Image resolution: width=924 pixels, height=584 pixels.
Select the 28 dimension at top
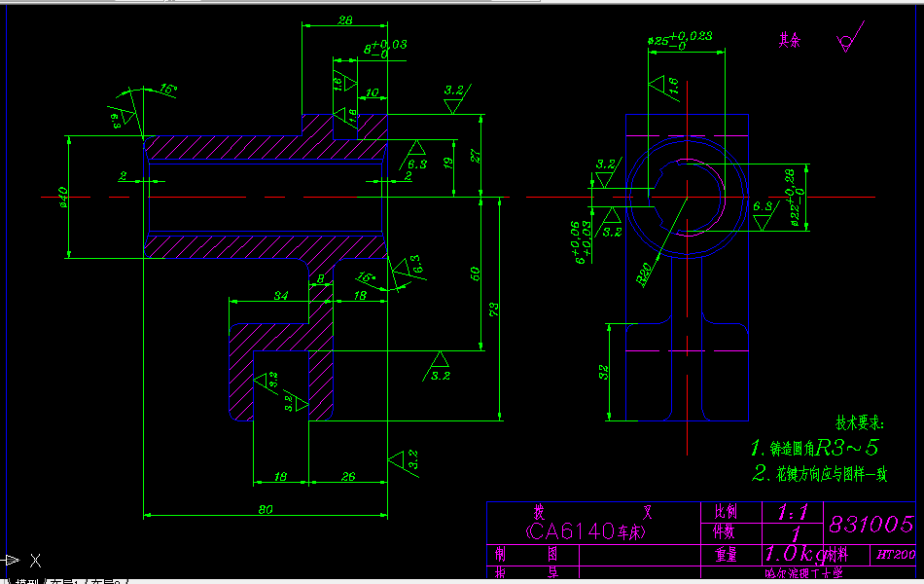point(344,20)
